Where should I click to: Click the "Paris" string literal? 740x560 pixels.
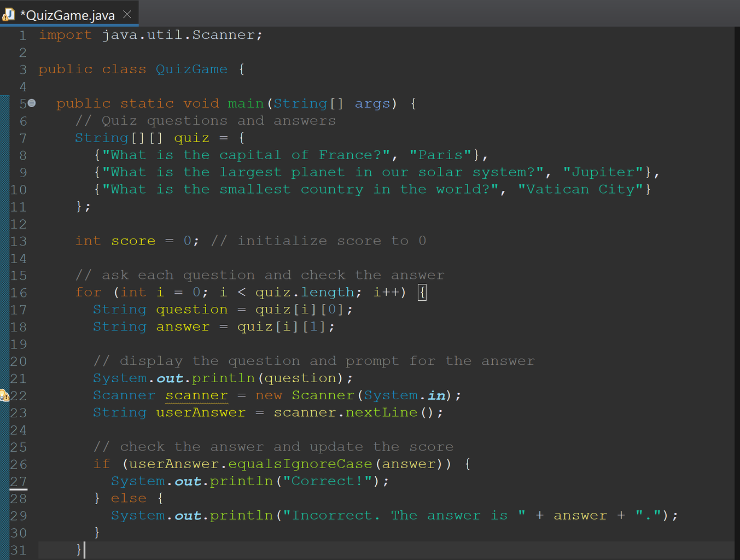coord(441,155)
